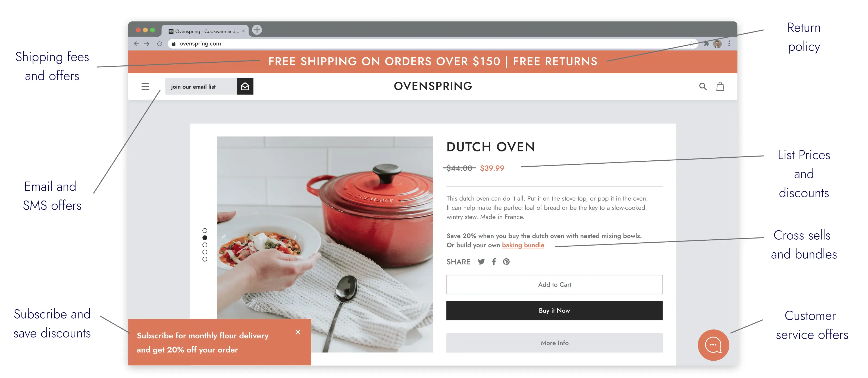Viewport: 868px width, 378px height.
Task: Click the browser extensions puzzle icon
Action: [x=706, y=43]
